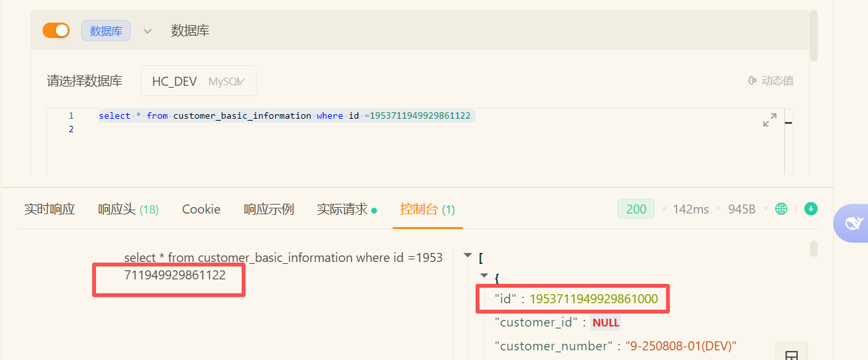Screen dimensions: 868x360
Task: Click the 动态值 dynamic value button
Action: click(x=770, y=81)
